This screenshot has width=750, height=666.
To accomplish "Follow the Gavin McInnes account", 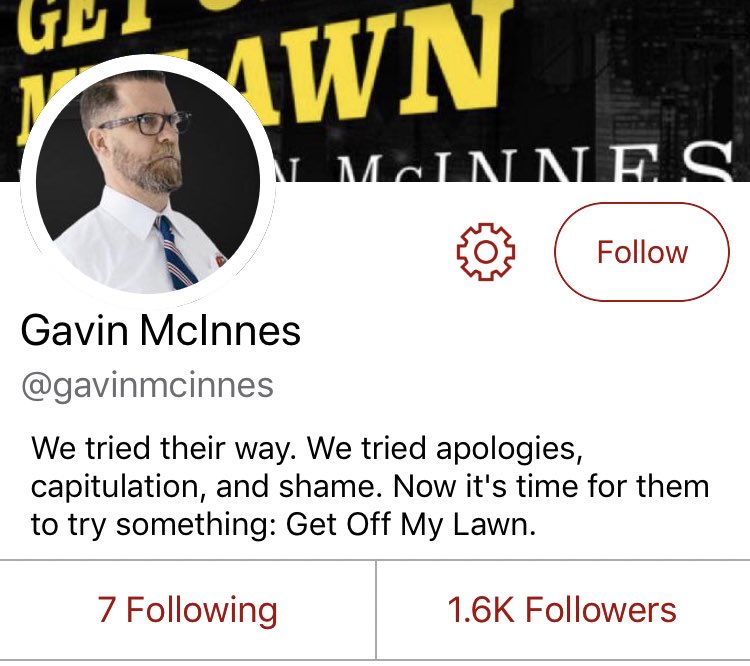I will (x=642, y=252).
